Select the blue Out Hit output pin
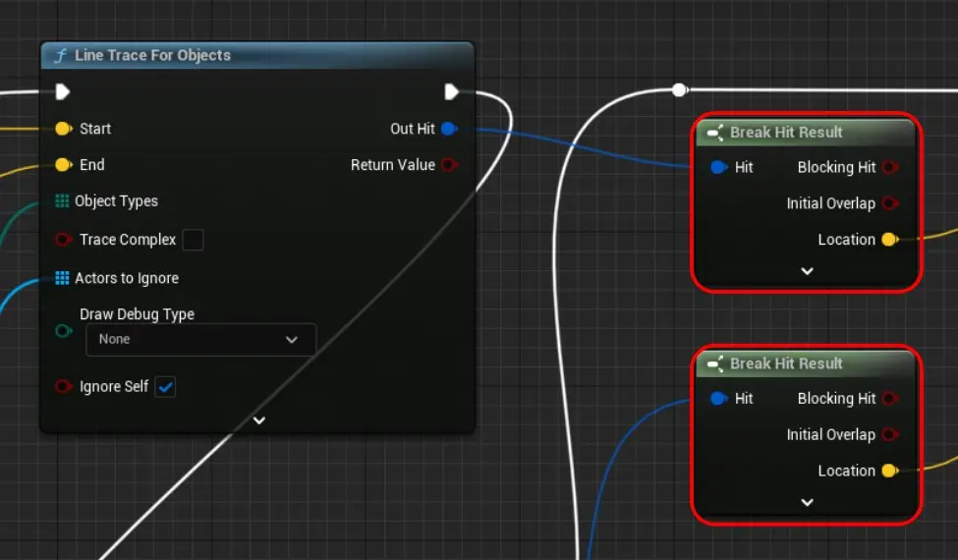Screen dimensions: 958x560 (448, 129)
